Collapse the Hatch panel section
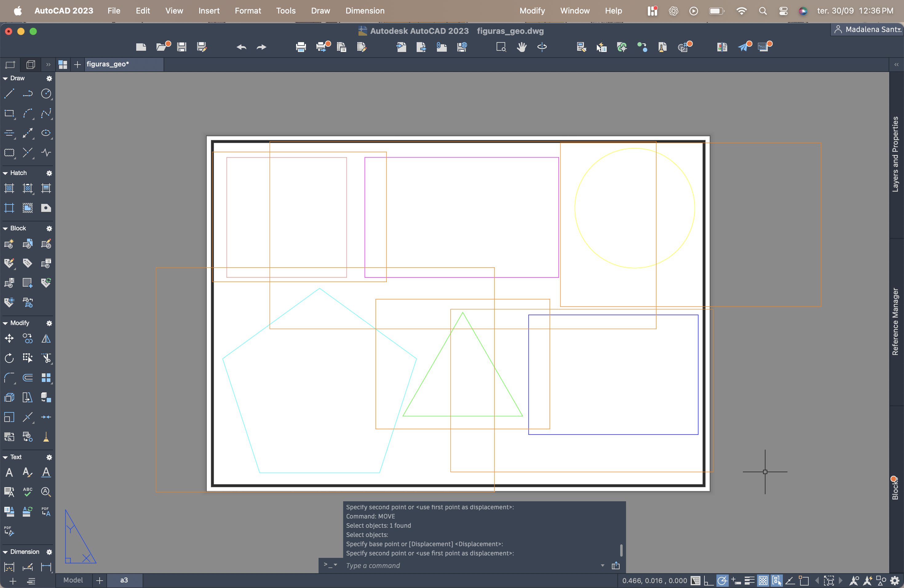Viewport: 904px width, 588px height. pyautogui.click(x=5, y=173)
